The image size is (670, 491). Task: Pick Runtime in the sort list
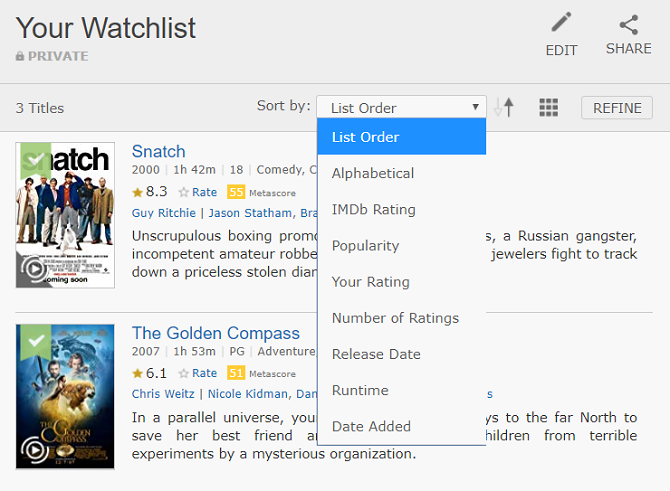tap(360, 390)
